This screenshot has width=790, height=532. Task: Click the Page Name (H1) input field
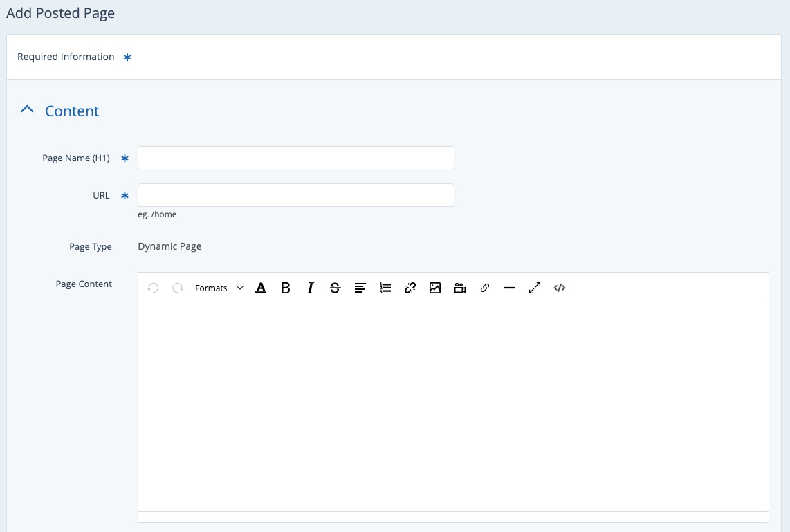[296, 158]
